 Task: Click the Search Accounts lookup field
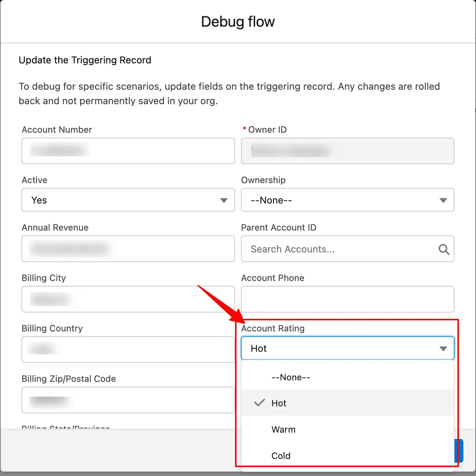pyautogui.click(x=347, y=249)
